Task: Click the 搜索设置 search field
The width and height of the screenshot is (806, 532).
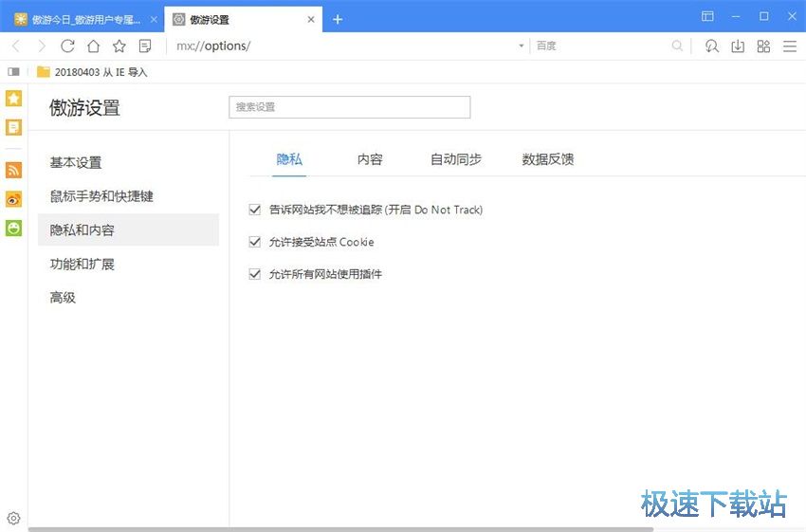Action: click(350, 107)
